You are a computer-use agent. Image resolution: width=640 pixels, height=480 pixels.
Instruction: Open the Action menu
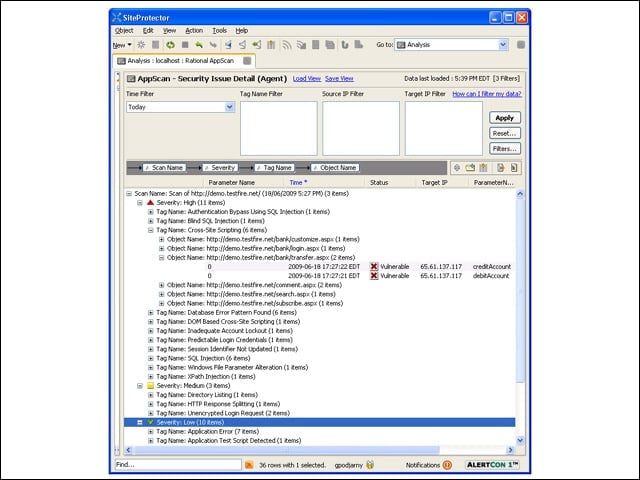coord(194,31)
